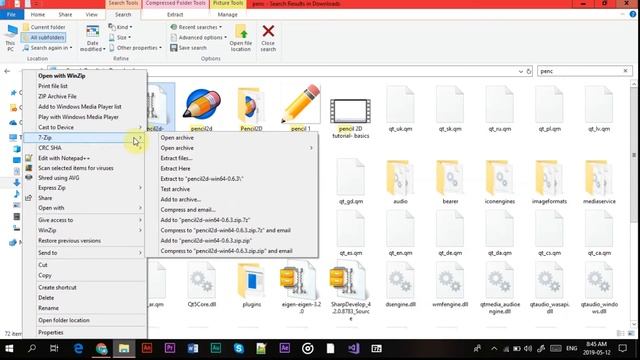Switch to the Home ribbon tab
This screenshot has width=640, height=360.
click(38, 14)
